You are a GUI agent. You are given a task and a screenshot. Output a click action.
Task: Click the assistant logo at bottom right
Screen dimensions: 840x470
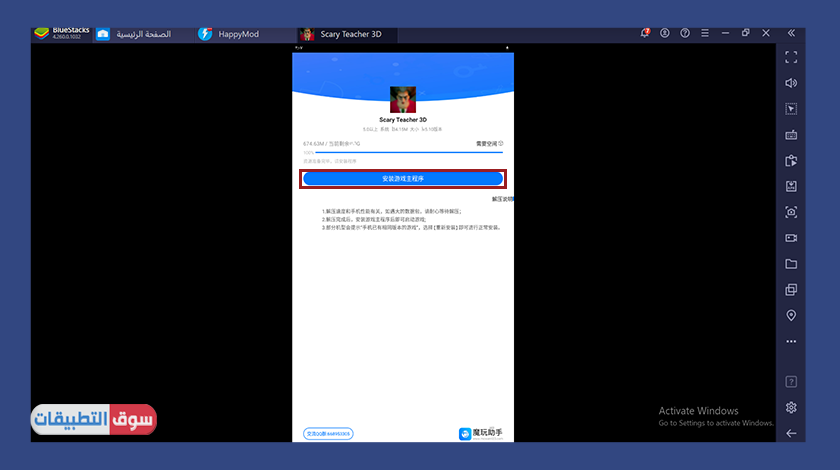[481, 434]
